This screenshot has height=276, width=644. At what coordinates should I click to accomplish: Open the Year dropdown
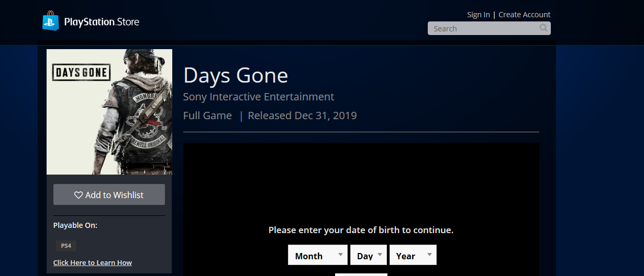pyautogui.click(x=413, y=255)
